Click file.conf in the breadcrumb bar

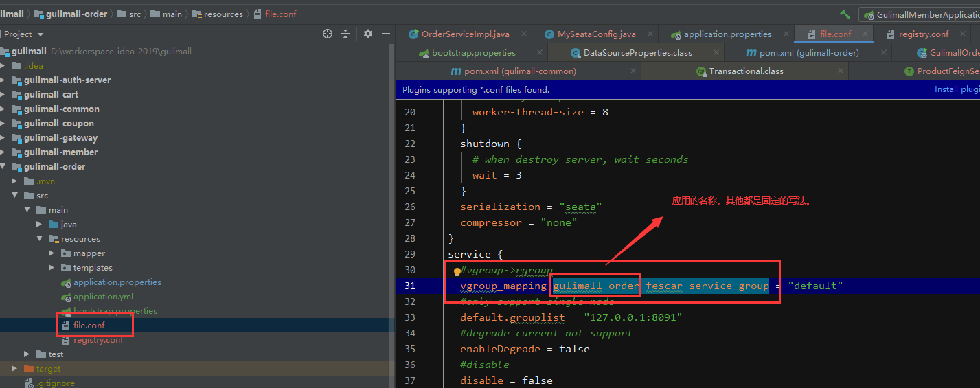point(274,14)
